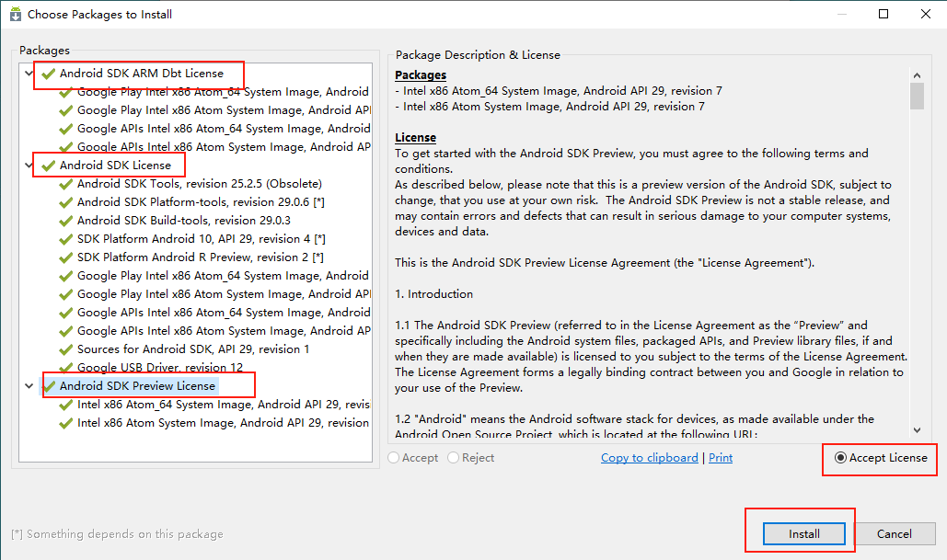Click the checkmark on Android SDK Build-tools, revision 29.0.3
Viewport: 947px width, 560px height.
(66, 221)
